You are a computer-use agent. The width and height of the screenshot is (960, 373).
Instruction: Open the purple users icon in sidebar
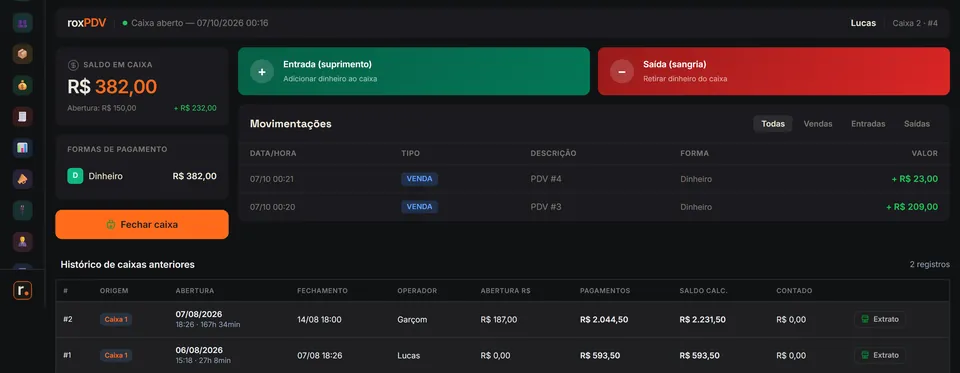click(23, 23)
